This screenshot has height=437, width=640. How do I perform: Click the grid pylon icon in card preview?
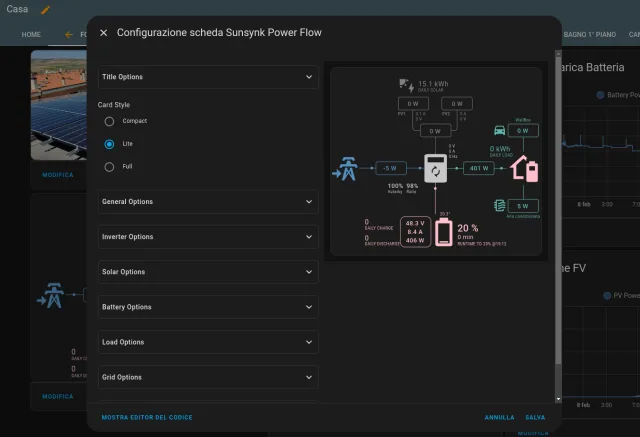pyautogui.click(x=345, y=169)
